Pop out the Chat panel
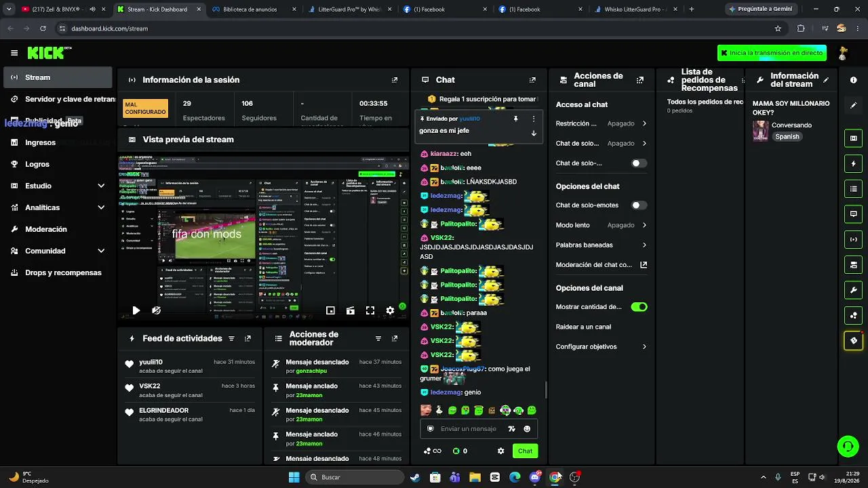The height and width of the screenshot is (488, 868). point(532,80)
